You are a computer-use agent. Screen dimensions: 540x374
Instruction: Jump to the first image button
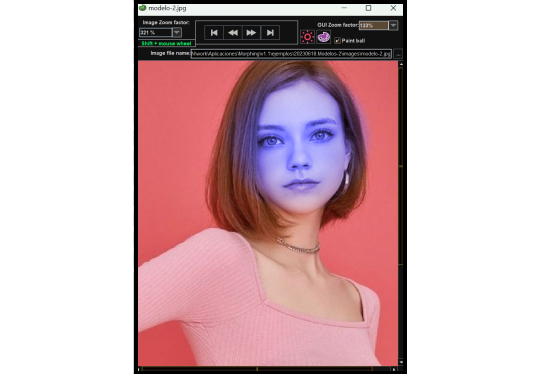214,33
